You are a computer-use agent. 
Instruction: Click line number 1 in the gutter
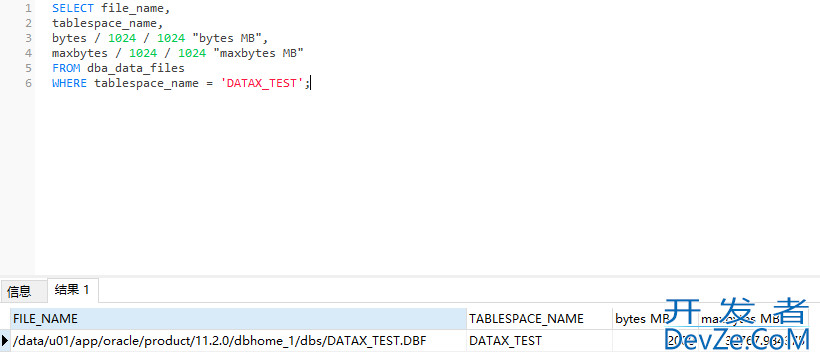[x=28, y=8]
